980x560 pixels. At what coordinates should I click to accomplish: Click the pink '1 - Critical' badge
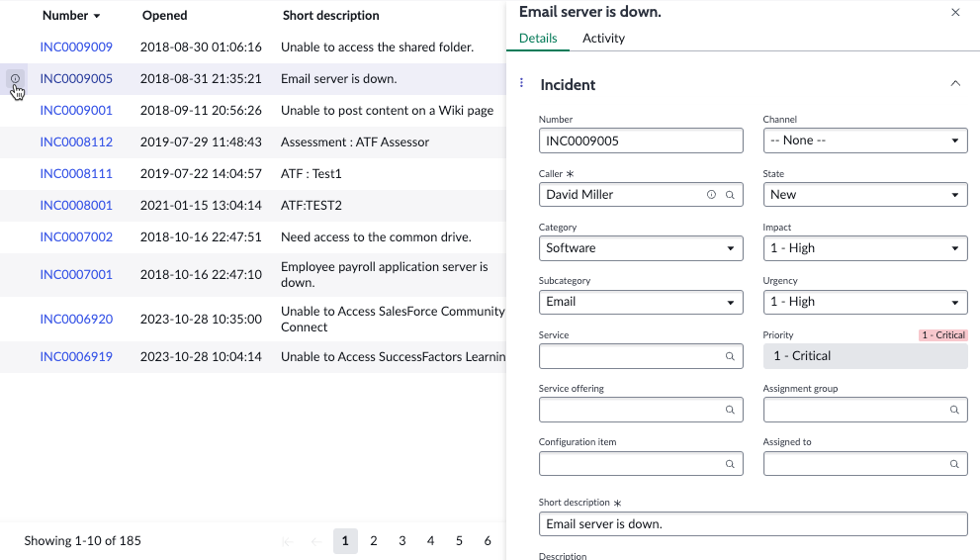[943, 335]
